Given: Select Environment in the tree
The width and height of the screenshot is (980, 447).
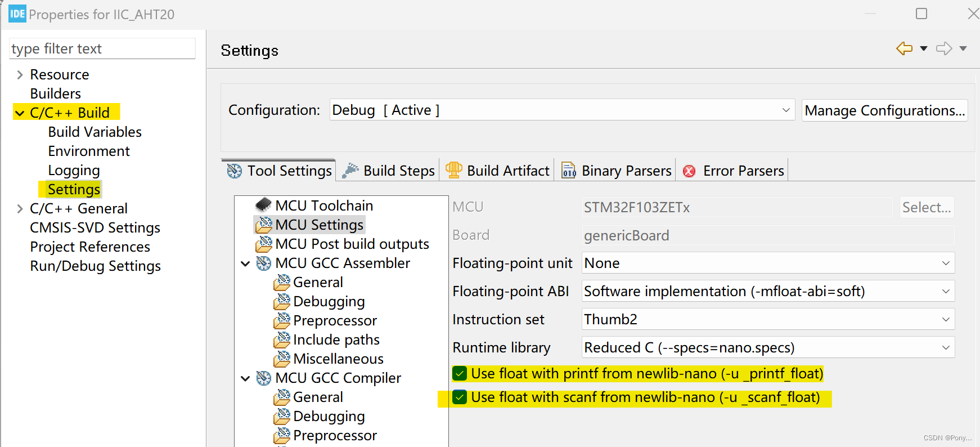Looking at the screenshot, I should (89, 151).
